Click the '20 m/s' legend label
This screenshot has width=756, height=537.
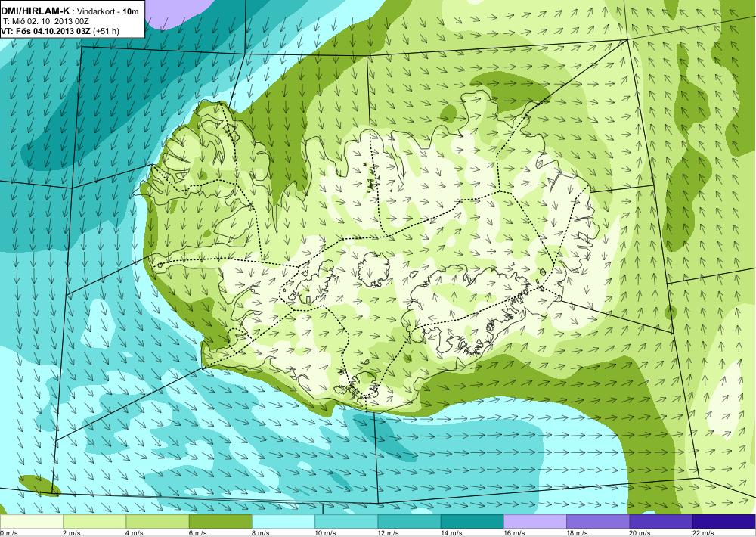641,533
